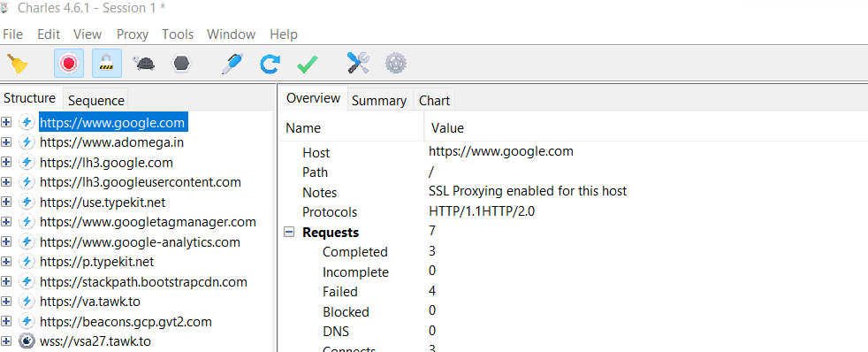Expand the www.googletagmanager.com node

pyautogui.click(x=6, y=222)
